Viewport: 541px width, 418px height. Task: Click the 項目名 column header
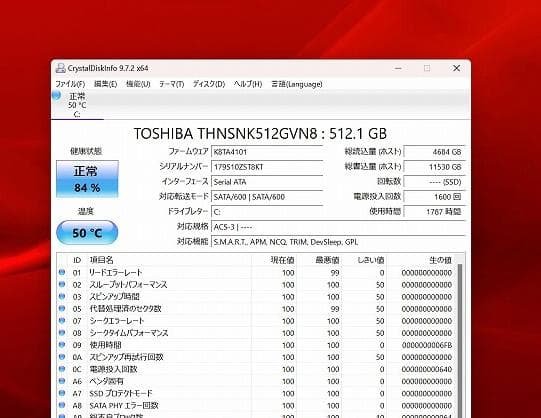click(x=169, y=260)
